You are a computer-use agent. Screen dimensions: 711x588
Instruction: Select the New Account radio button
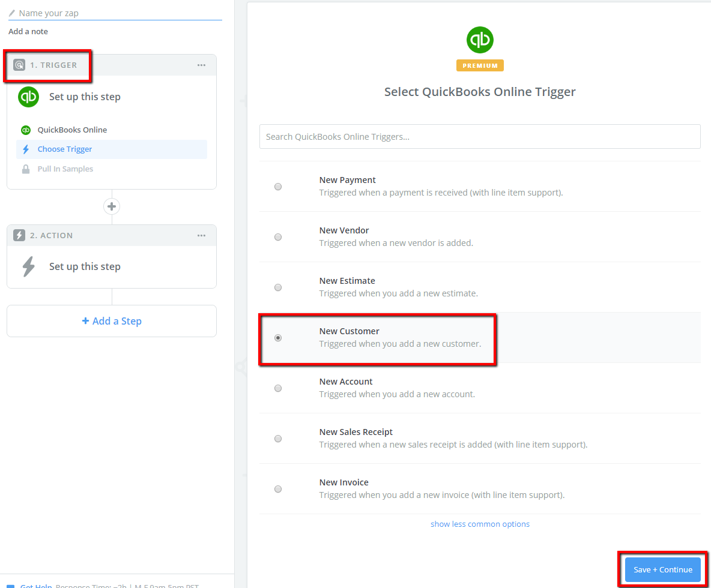[x=278, y=388]
